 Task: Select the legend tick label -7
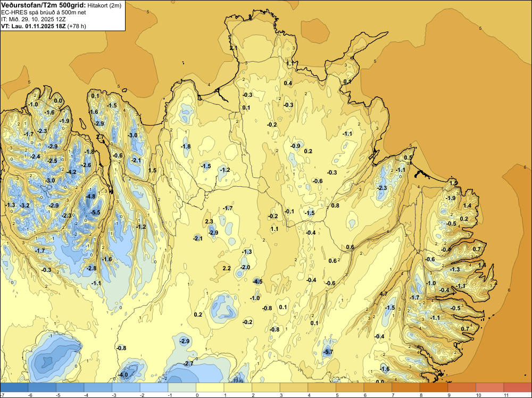2,395
